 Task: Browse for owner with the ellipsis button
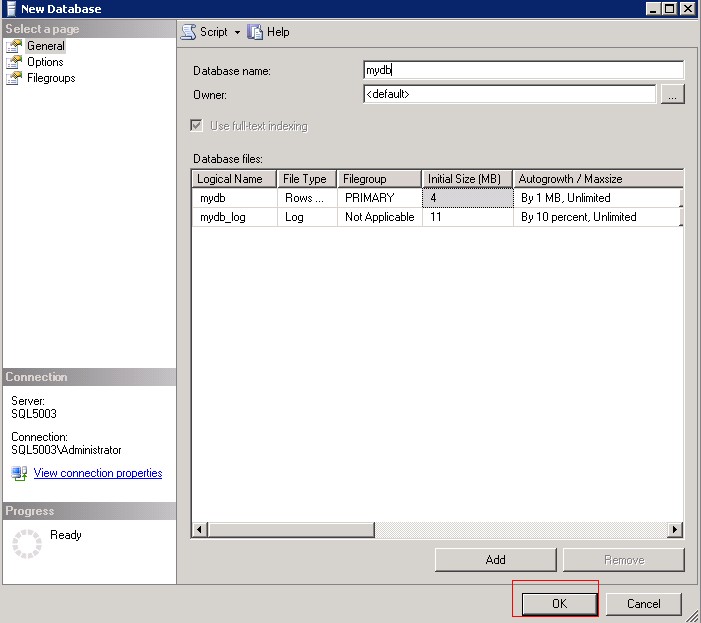point(672,94)
